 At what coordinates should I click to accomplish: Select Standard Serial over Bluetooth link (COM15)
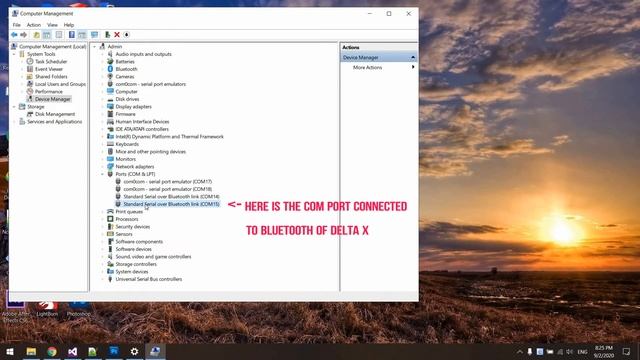171,204
